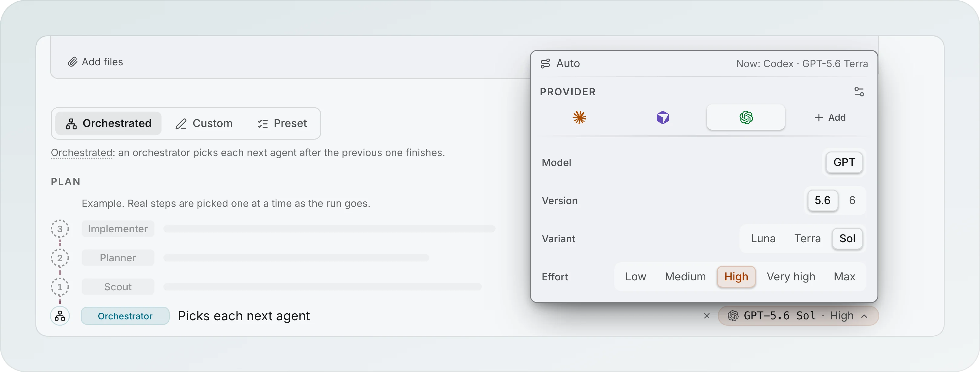980x372 pixels.
Task: Click the Implementer step chip
Action: [x=118, y=229]
